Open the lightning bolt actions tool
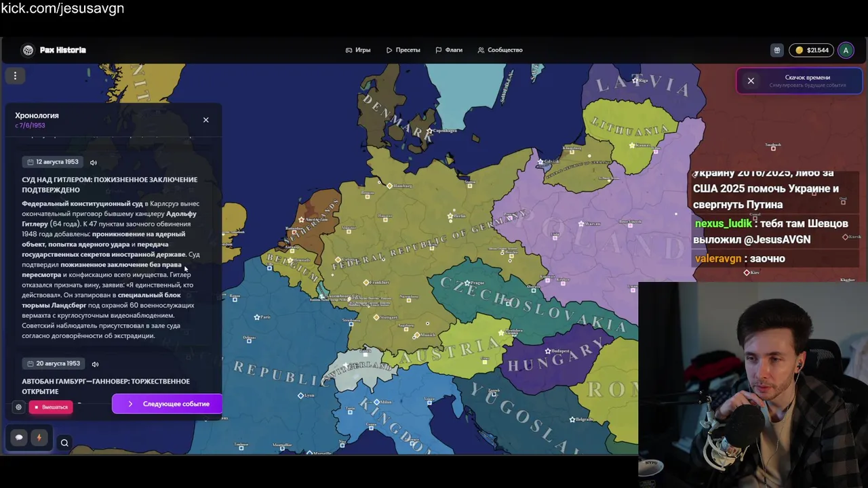Viewport: 868px width, 488px height. (x=39, y=438)
